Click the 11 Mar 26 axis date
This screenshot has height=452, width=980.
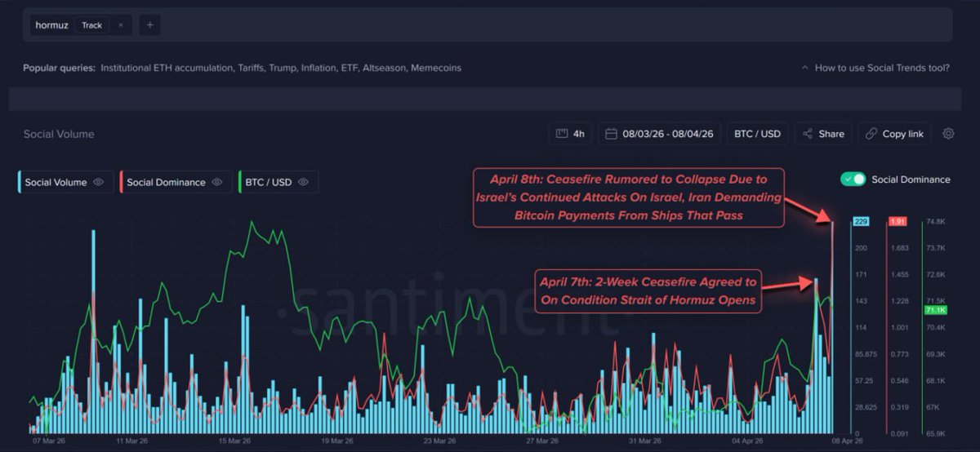[131, 441]
